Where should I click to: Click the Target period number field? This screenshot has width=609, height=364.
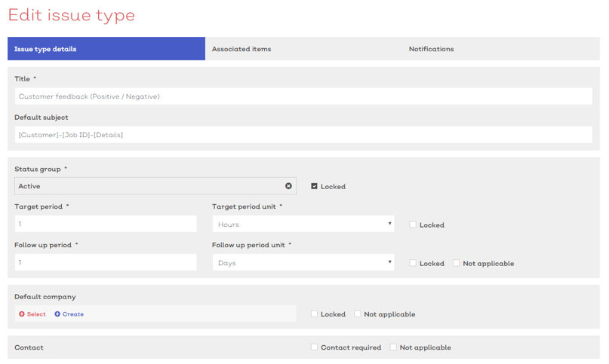pyautogui.click(x=106, y=224)
